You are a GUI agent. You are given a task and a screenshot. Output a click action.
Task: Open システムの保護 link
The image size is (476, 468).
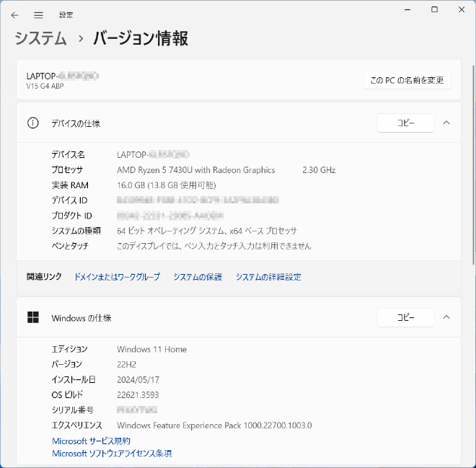pyautogui.click(x=198, y=277)
